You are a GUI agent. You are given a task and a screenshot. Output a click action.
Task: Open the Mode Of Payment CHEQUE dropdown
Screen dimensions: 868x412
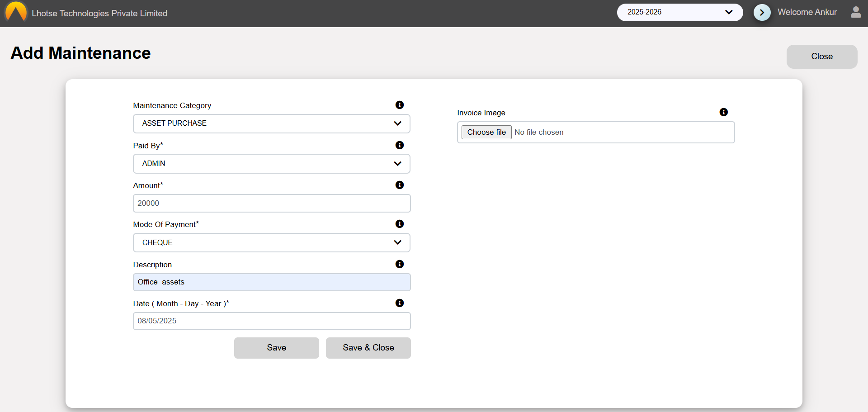click(272, 243)
